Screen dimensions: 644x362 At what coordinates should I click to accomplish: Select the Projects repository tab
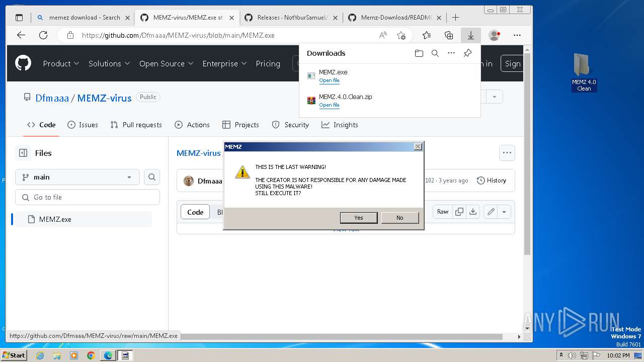[240, 125]
